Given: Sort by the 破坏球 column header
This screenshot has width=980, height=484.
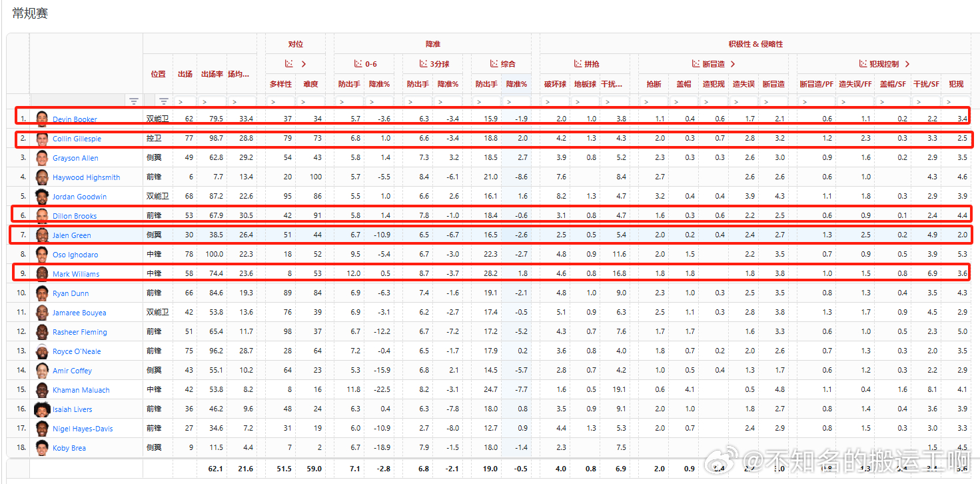Looking at the screenshot, I should 556,84.
